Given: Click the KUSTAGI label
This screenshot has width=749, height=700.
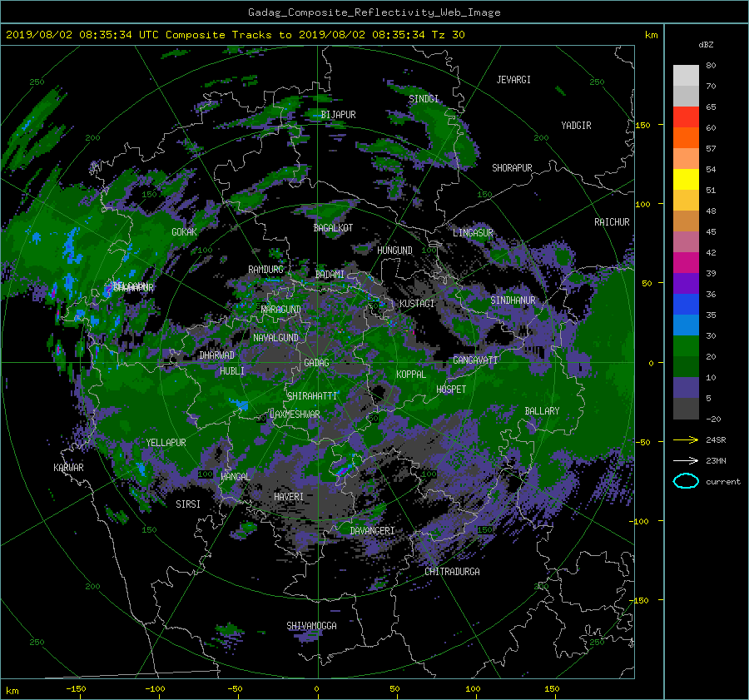Looking at the screenshot, I should pyautogui.click(x=417, y=304).
